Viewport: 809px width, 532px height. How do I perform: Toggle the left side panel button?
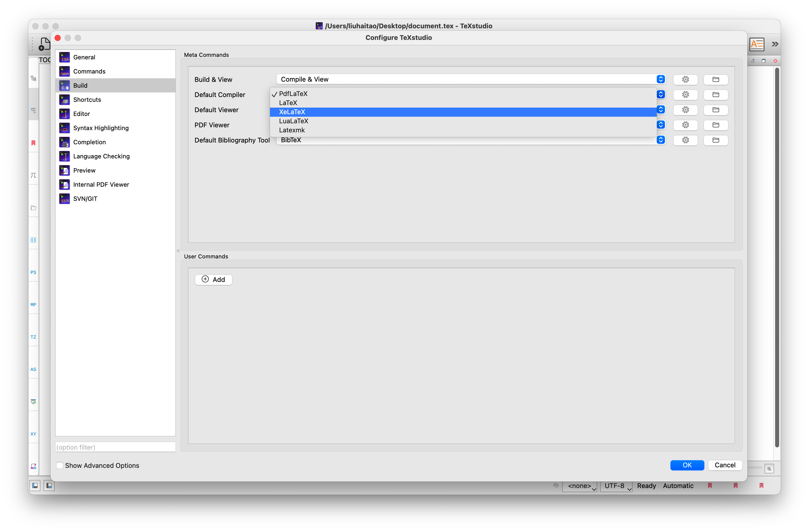(35, 486)
